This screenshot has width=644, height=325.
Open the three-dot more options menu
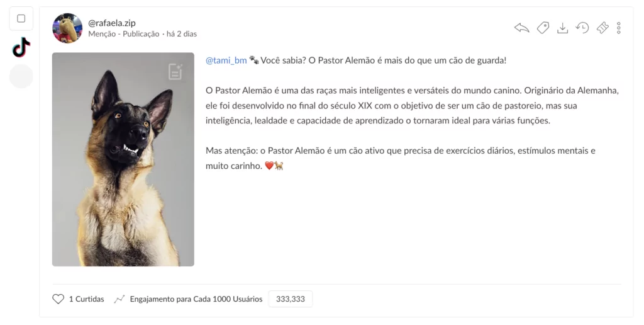(619, 28)
